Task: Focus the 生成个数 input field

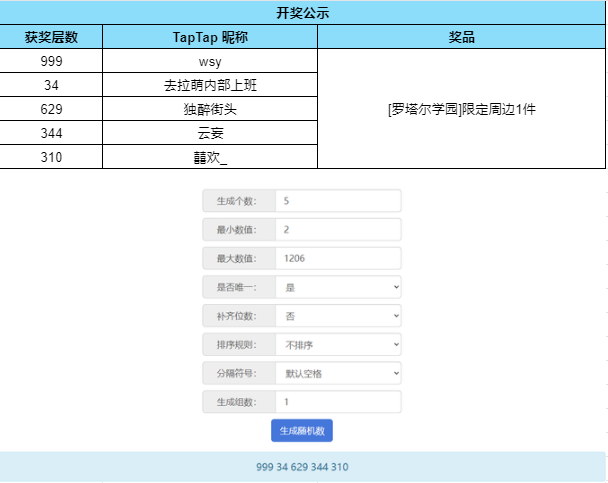Action: click(x=338, y=201)
